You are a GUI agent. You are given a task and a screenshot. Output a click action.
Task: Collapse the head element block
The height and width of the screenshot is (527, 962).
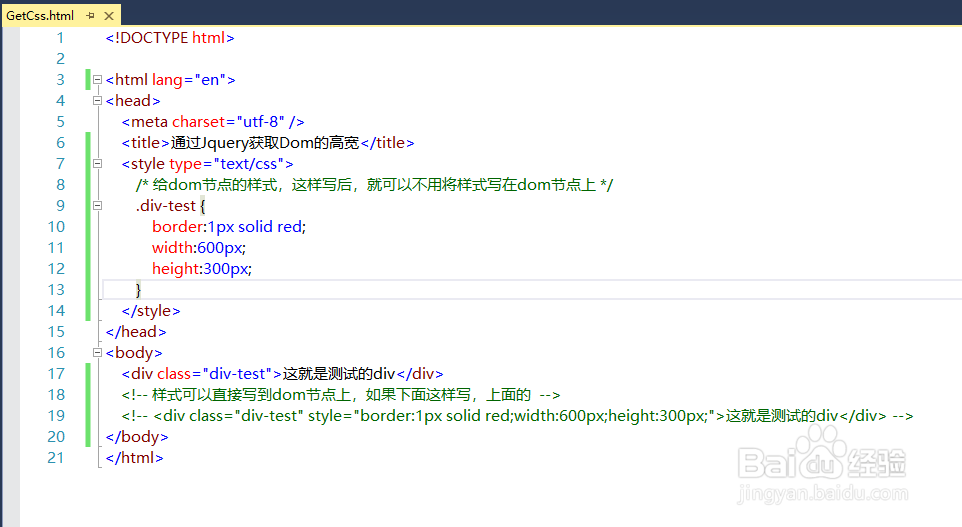pyautogui.click(x=97, y=101)
